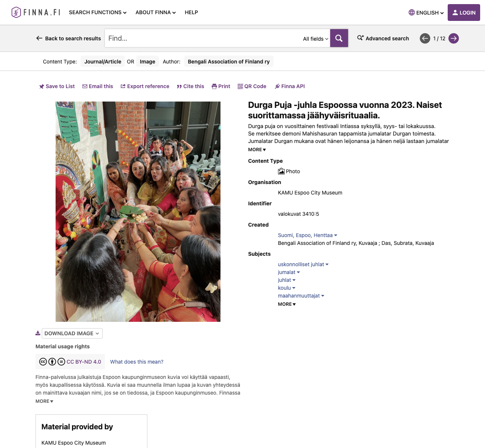This screenshot has width=485, height=448.
Task: Email this record
Action: click(x=98, y=86)
